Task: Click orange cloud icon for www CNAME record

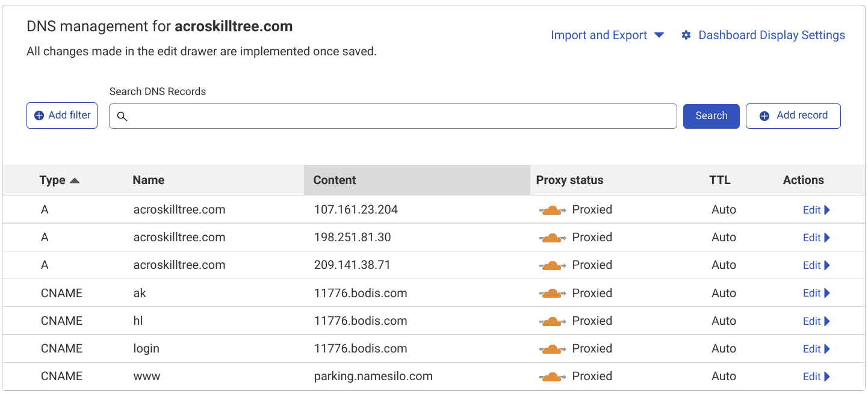Action: (551, 377)
